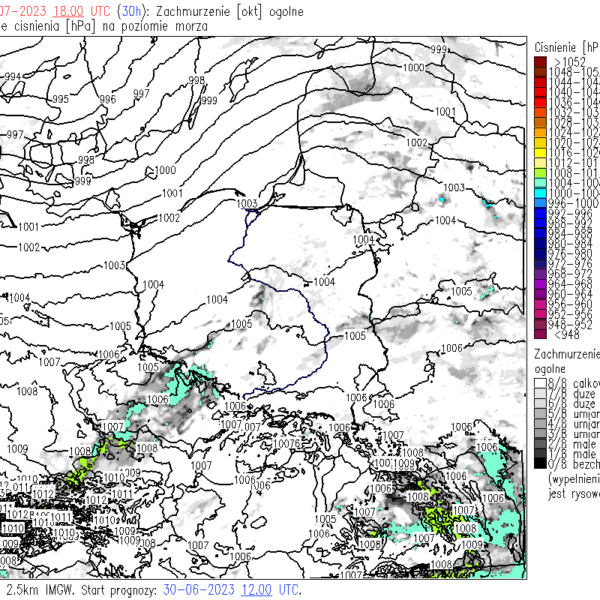Pick the dark red >1052 pressure swatch
600x600 pixels.
tap(540, 62)
